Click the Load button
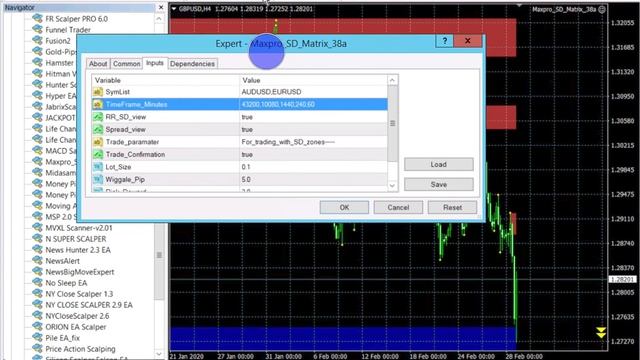This screenshot has width=640, height=360. [x=439, y=164]
